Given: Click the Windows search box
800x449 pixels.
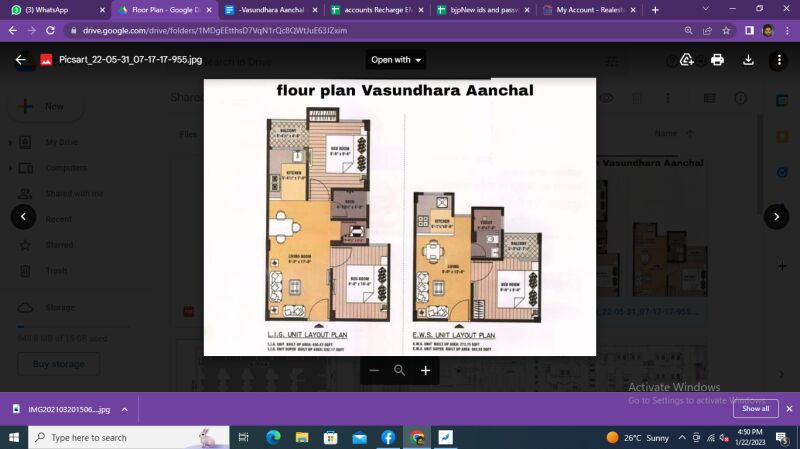Looking at the screenshot, I should tap(130, 437).
